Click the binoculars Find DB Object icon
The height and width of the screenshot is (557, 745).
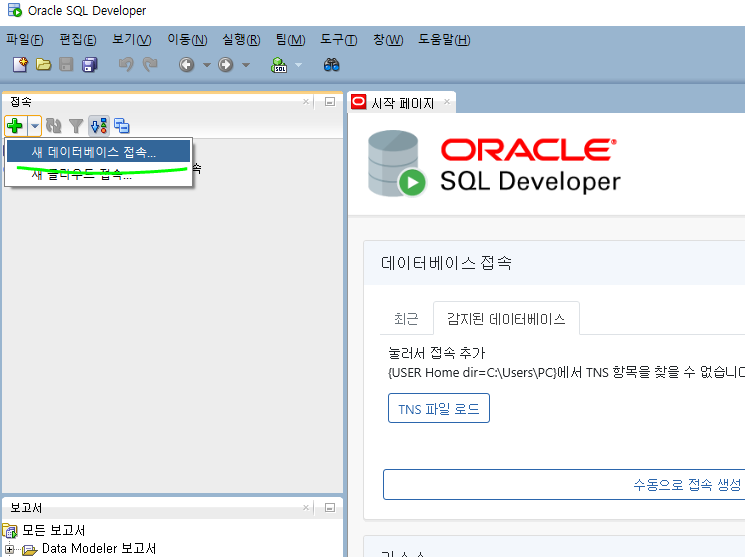tap(331, 65)
